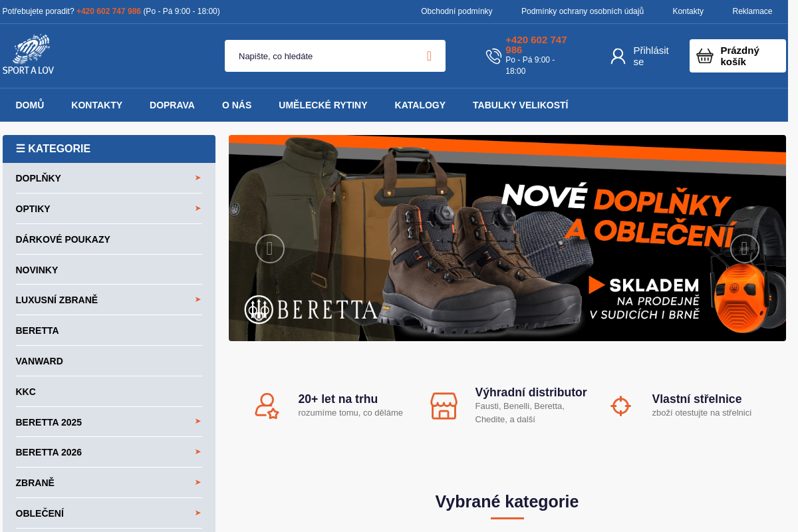Click the crosshair shooting range icon
798x532 pixels.
point(620,405)
